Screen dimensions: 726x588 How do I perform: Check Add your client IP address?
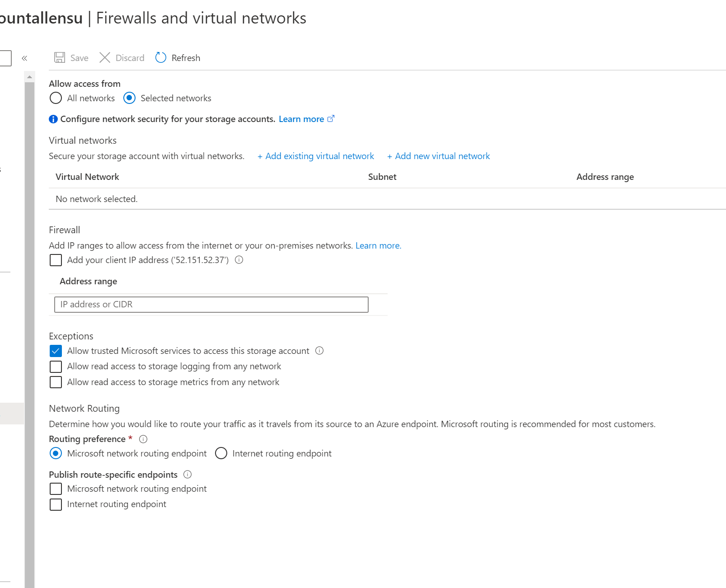pyautogui.click(x=55, y=260)
